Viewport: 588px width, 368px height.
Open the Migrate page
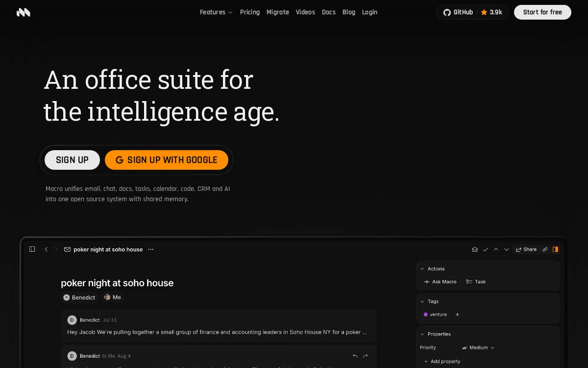click(278, 12)
